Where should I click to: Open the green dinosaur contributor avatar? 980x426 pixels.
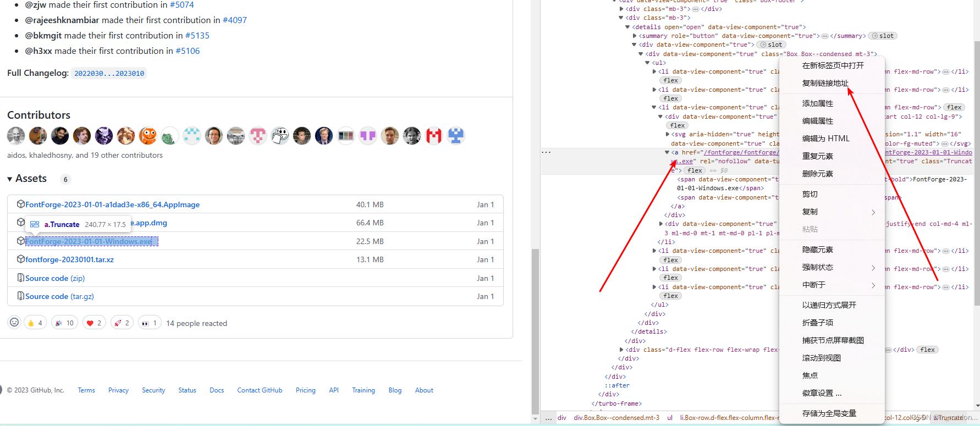[x=170, y=135]
